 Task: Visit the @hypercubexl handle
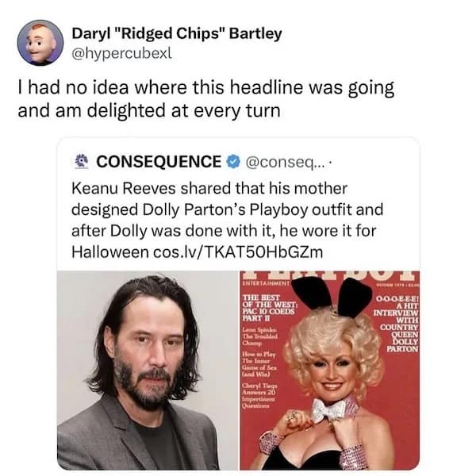[x=121, y=53]
